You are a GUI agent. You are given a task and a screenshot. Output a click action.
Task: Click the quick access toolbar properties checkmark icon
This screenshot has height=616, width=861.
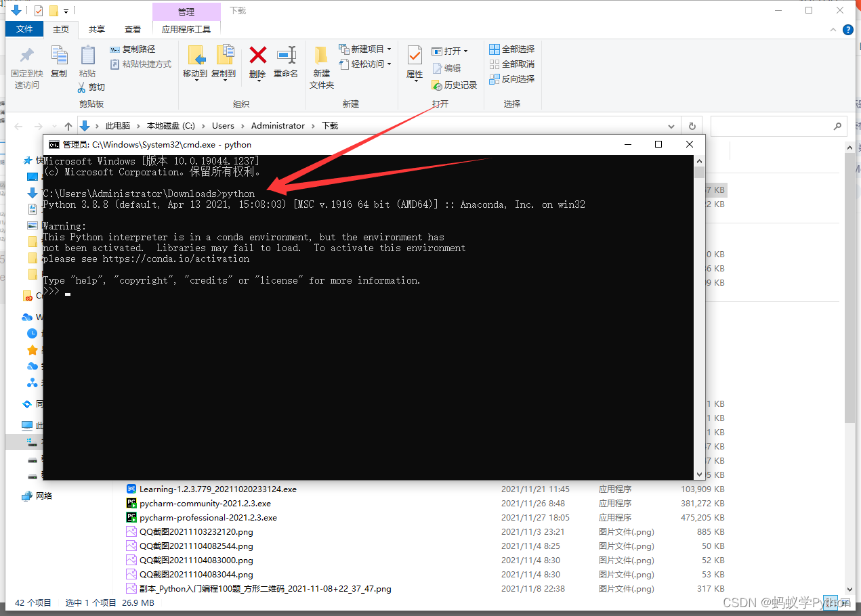coord(38,11)
